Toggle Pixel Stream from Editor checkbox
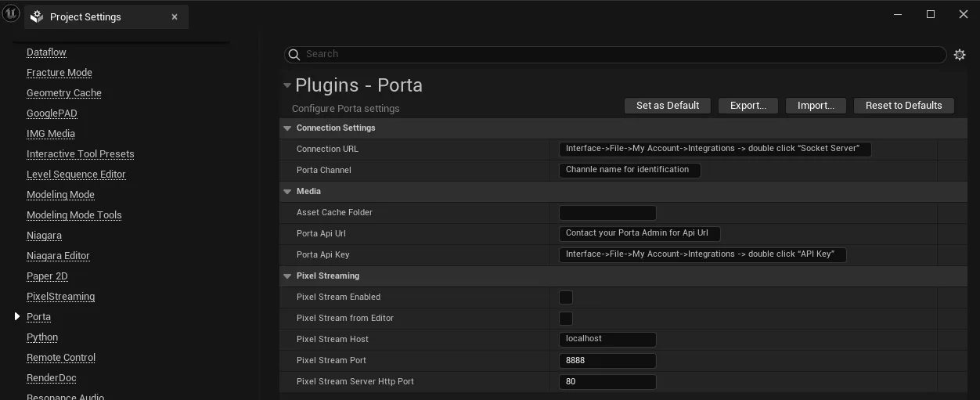The height and width of the screenshot is (400, 980). (x=566, y=319)
